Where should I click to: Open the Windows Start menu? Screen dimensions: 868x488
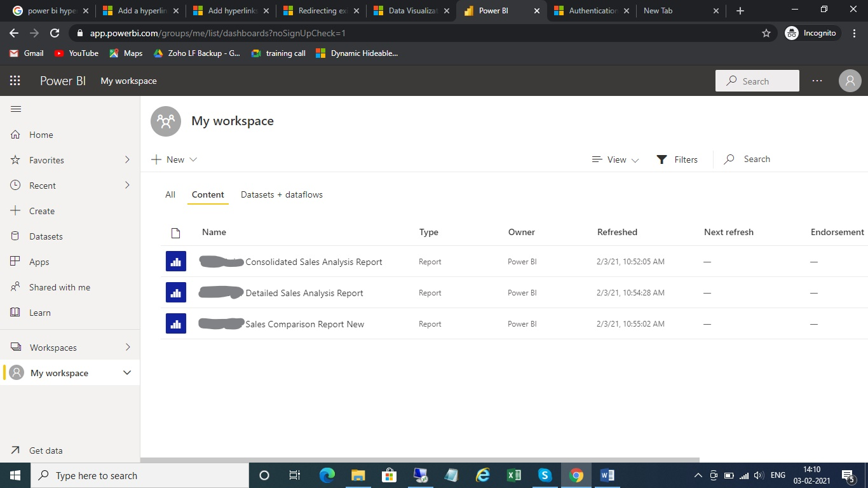click(15, 475)
